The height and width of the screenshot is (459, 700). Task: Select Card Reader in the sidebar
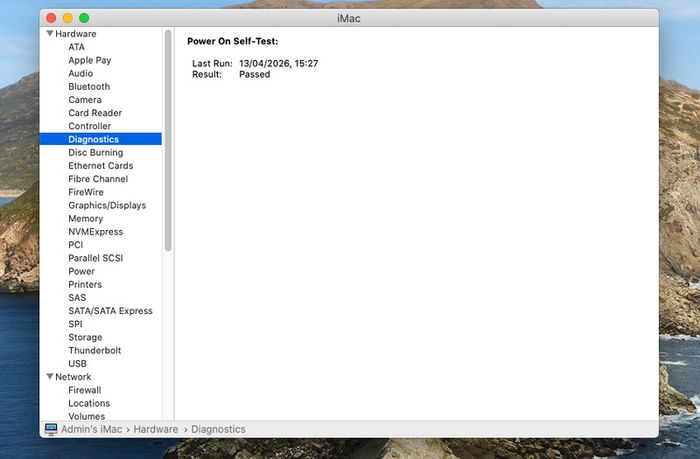tap(95, 113)
